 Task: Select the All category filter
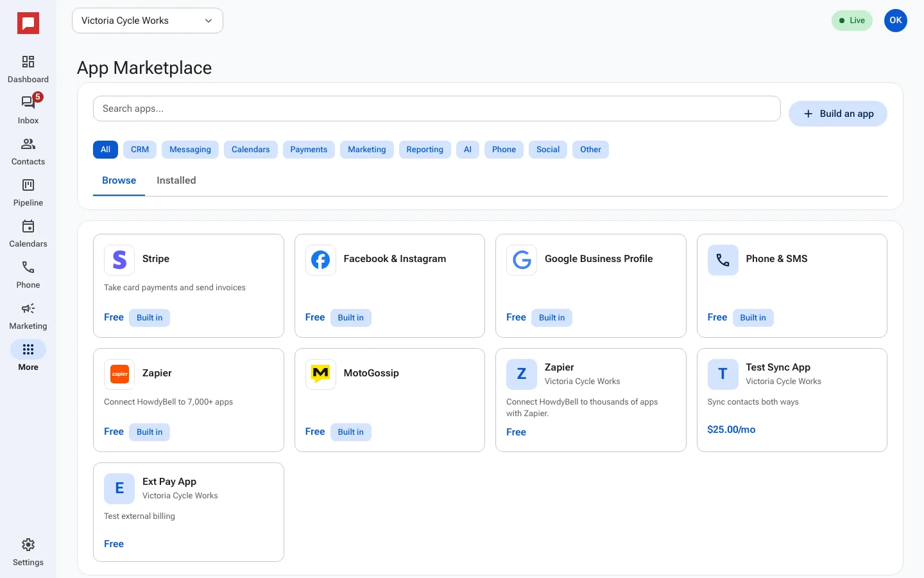(105, 150)
